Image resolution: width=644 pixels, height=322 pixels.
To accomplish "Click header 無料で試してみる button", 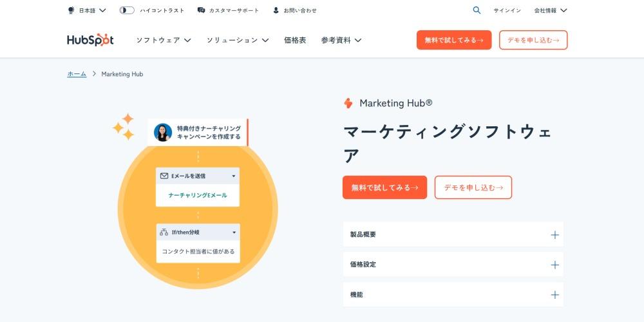I will click(454, 40).
